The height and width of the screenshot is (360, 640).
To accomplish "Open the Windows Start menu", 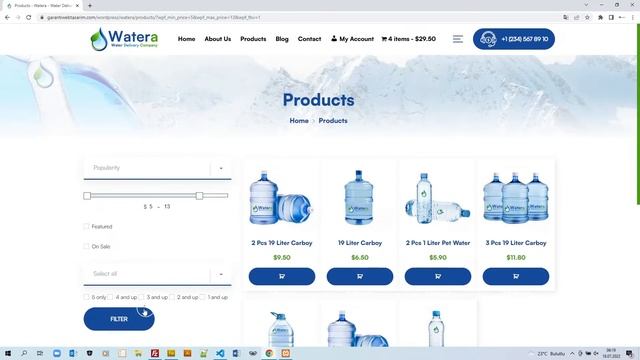I will click(8, 353).
